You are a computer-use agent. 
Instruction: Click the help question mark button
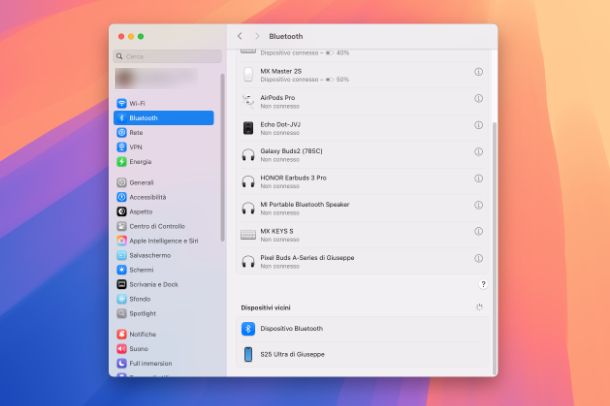pyautogui.click(x=483, y=285)
